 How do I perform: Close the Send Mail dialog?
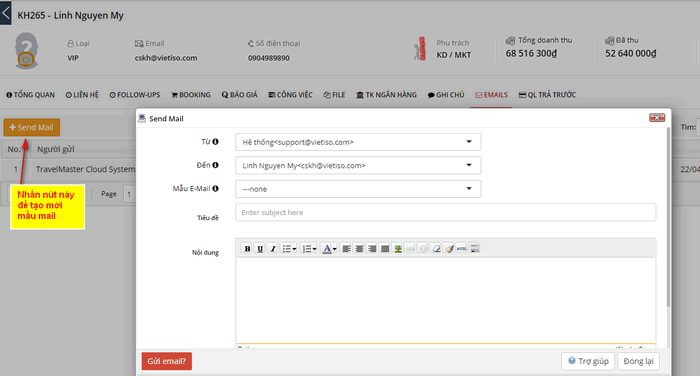click(657, 118)
